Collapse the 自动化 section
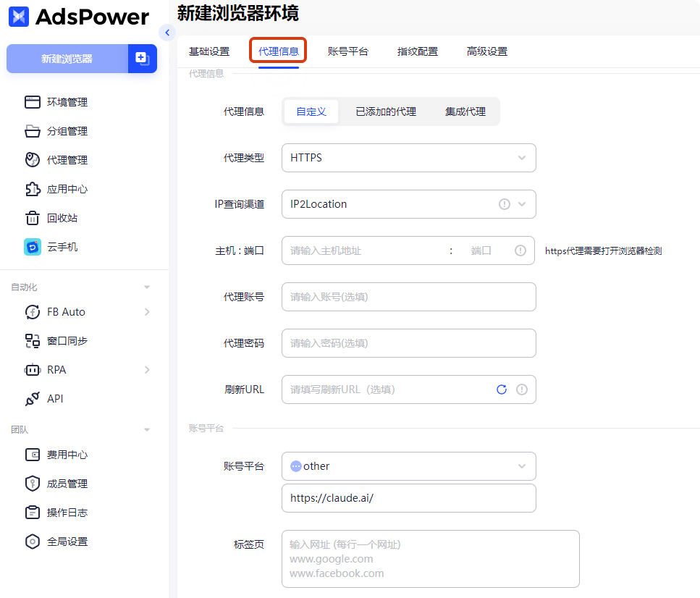The image size is (700, 598). 147,287
